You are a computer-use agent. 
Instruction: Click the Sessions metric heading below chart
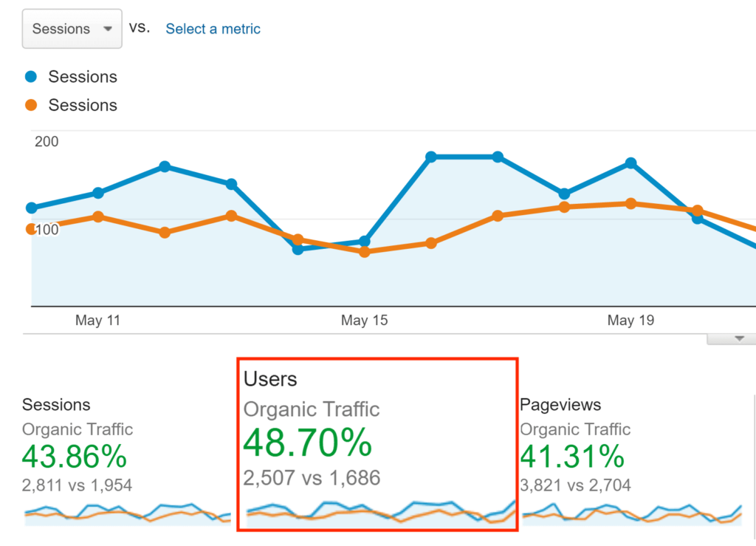pos(56,405)
